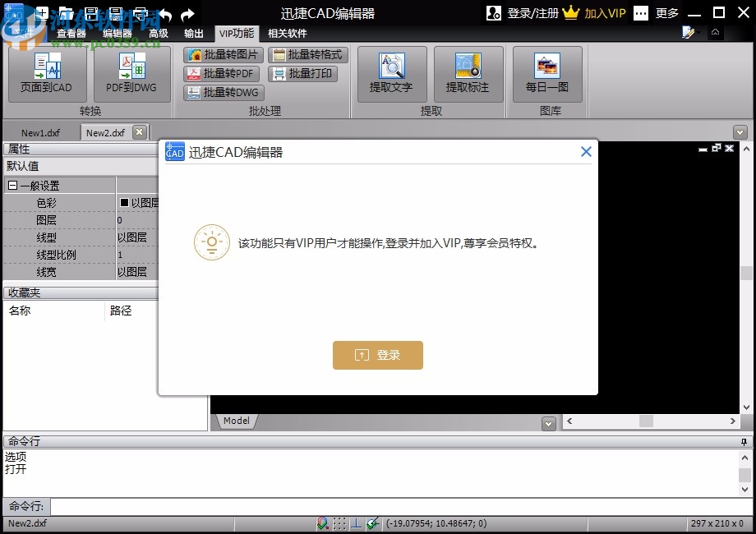Select the 页面到CAD conversion tool
Image resolution: width=756 pixels, height=534 pixels.
tap(47, 78)
